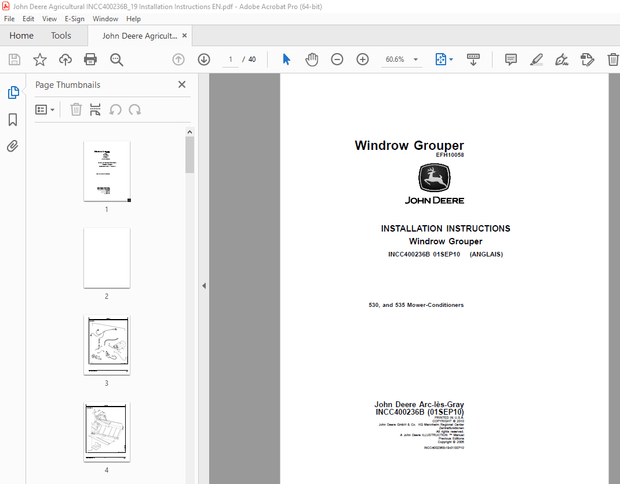Click the John Deere Arc-lès-Gray text

pyautogui.click(x=419, y=405)
